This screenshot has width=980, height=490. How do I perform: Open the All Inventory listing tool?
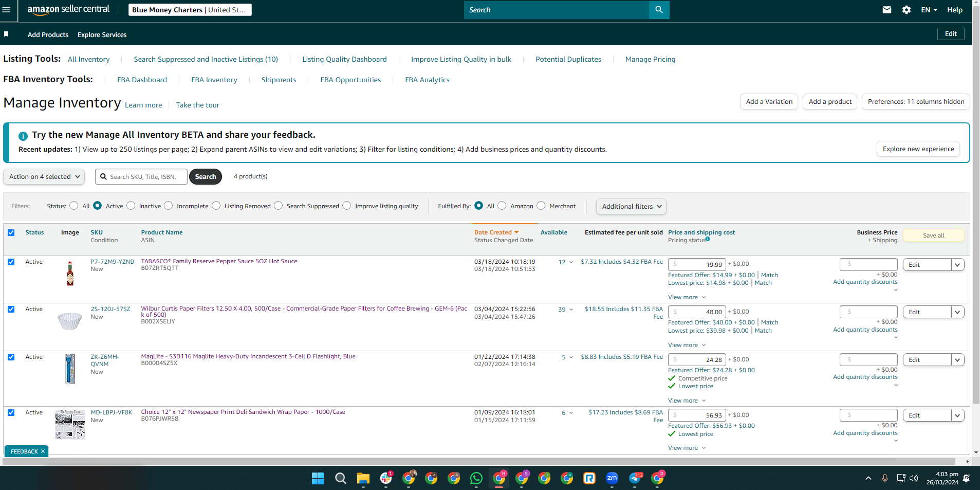89,59
